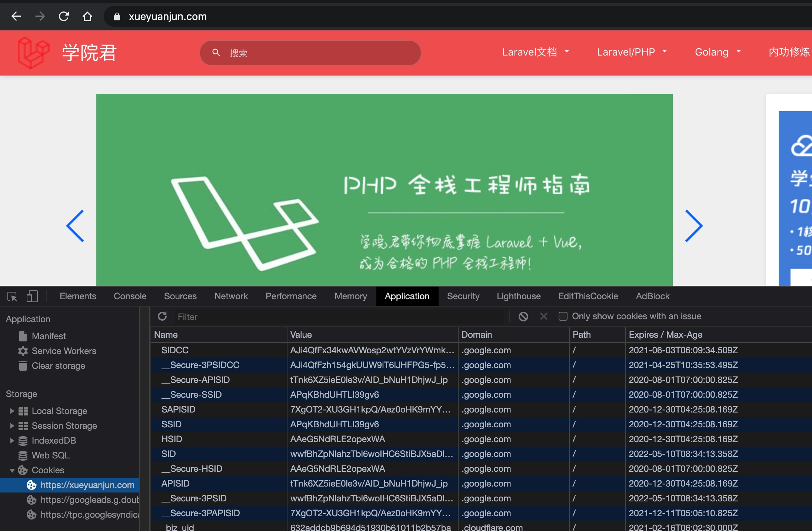Open the Laravel文档 dropdown menu
Image resolution: width=812 pixels, height=531 pixels.
click(535, 52)
